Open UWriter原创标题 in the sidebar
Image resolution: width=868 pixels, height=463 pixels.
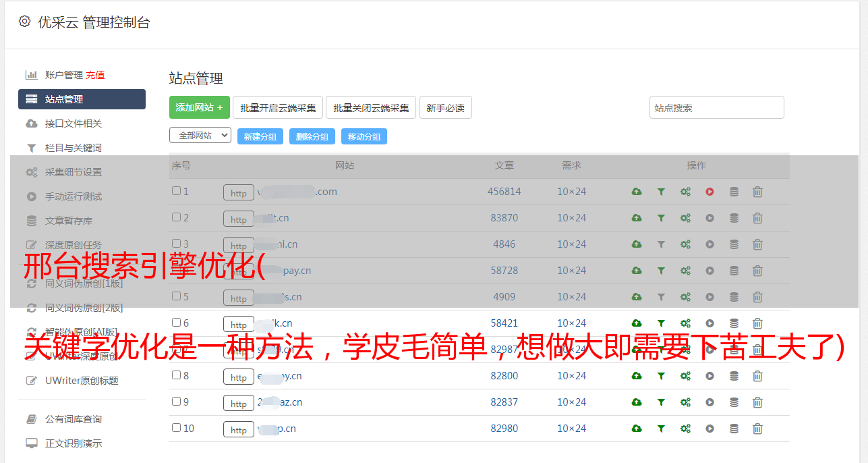click(x=82, y=381)
